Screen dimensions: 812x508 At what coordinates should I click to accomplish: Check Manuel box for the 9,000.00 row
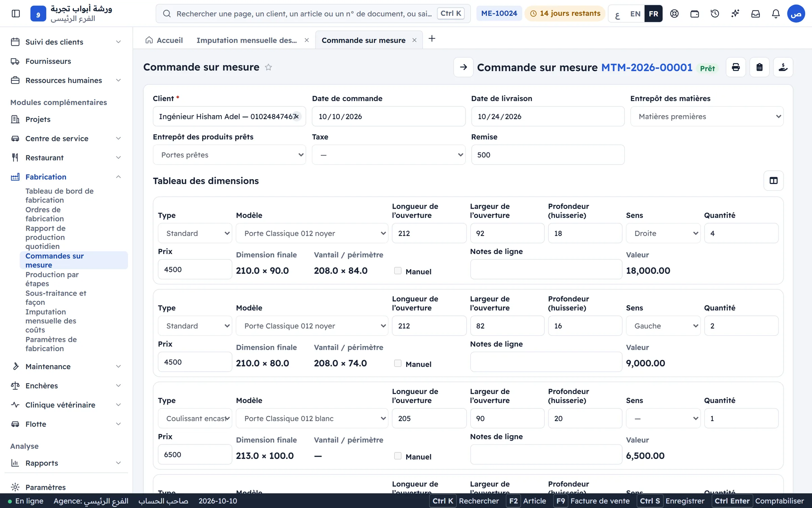pyautogui.click(x=398, y=363)
